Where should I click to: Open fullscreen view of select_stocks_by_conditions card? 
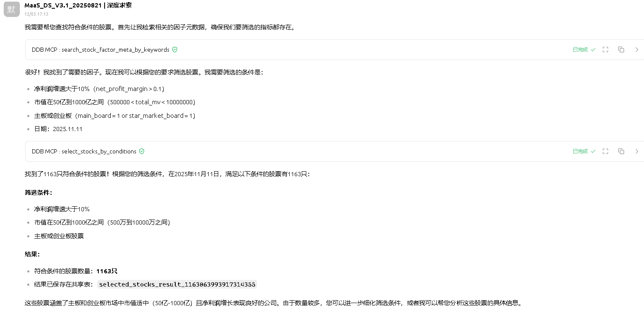pos(606,151)
